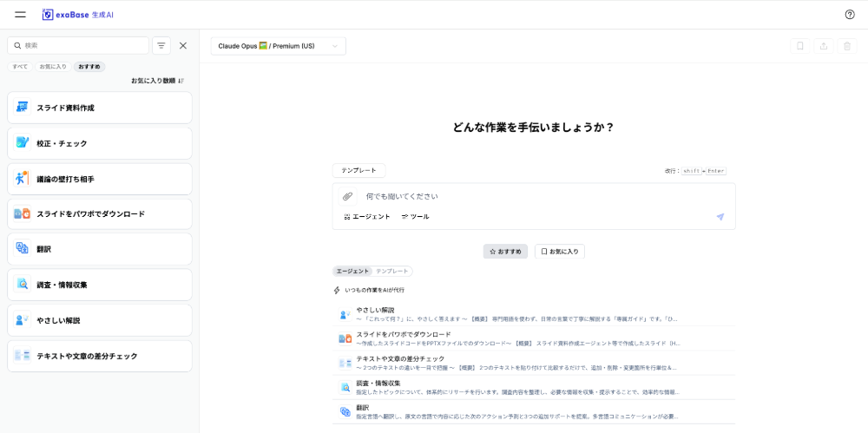This screenshot has height=433, width=868.
Task: Click the trash delete icon in top toolbar
Action: 846,47
